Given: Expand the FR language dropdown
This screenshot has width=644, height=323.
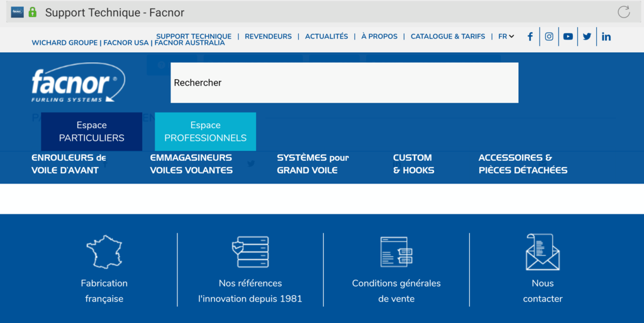Looking at the screenshot, I should coord(506,36).
